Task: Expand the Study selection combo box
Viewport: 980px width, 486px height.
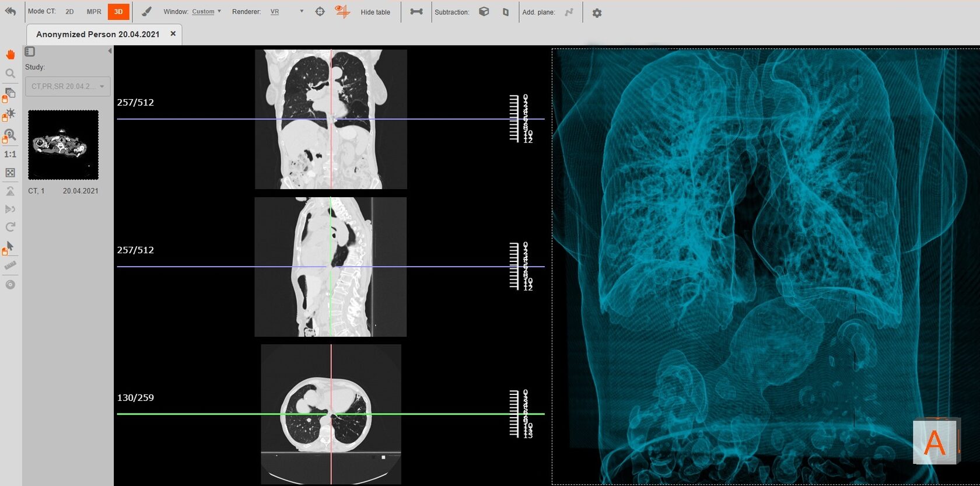Action: pyautogui.click(x=68, y=86)
